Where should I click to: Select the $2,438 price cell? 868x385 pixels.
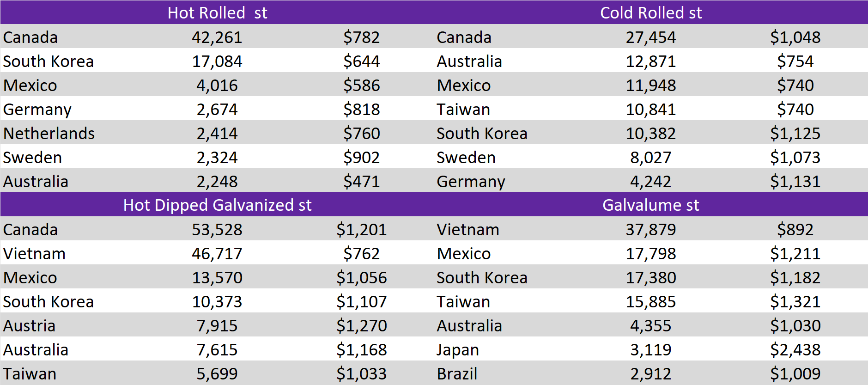coord(795,349)
